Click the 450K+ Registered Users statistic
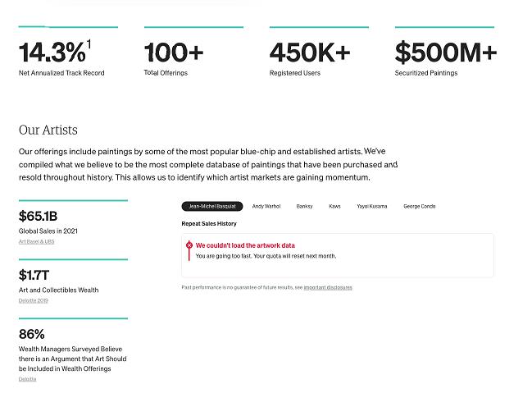The height and width of the screenshot is (407, 532). click(x=310, y=53)
